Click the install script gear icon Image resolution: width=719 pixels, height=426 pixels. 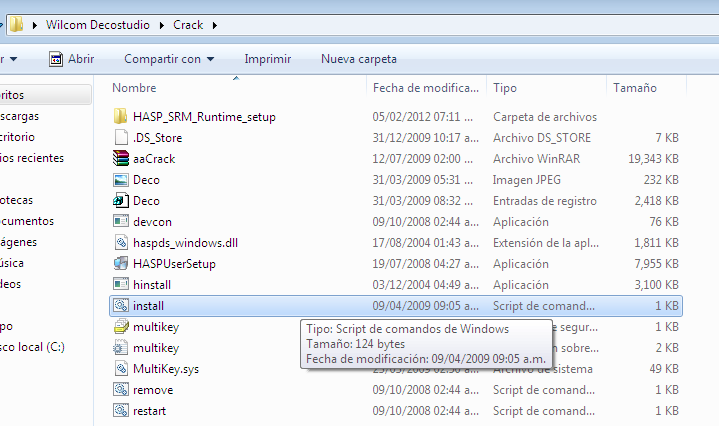tap(121, 305)
